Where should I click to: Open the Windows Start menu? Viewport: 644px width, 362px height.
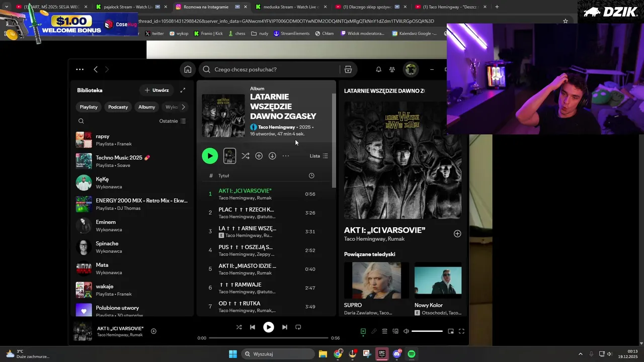click(x=232, y=354)
